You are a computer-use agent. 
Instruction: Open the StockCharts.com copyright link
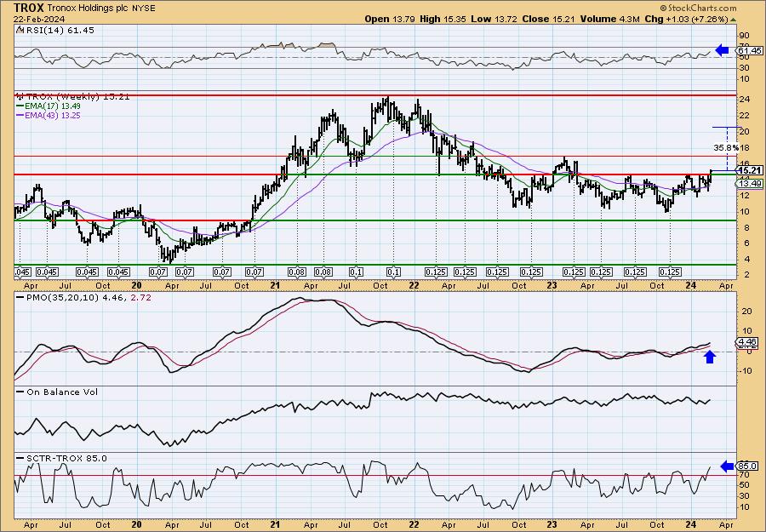click(x=698, y=8)
